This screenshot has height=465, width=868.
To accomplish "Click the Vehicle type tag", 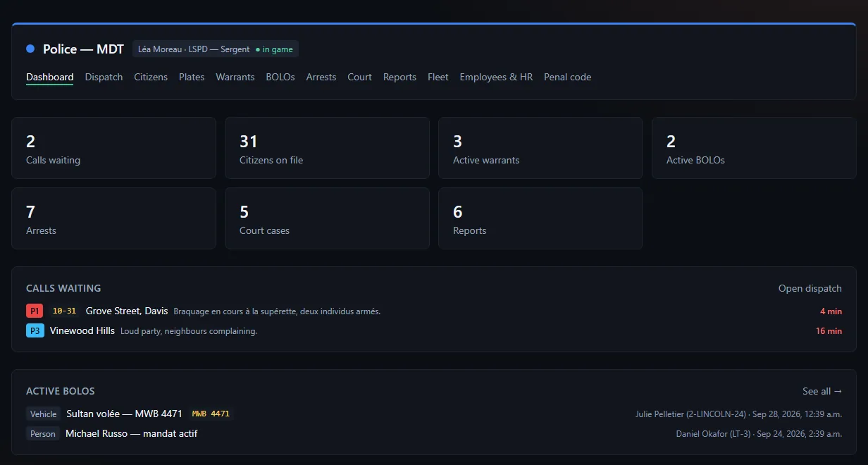I will click(x=43, y=414).
